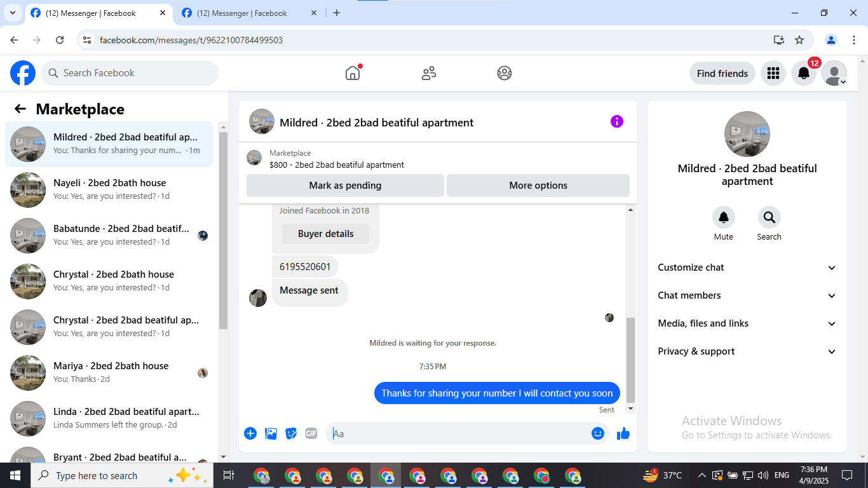Expand Privacy & support section
This screenshot has width=868, height=488.
[747, 351]
